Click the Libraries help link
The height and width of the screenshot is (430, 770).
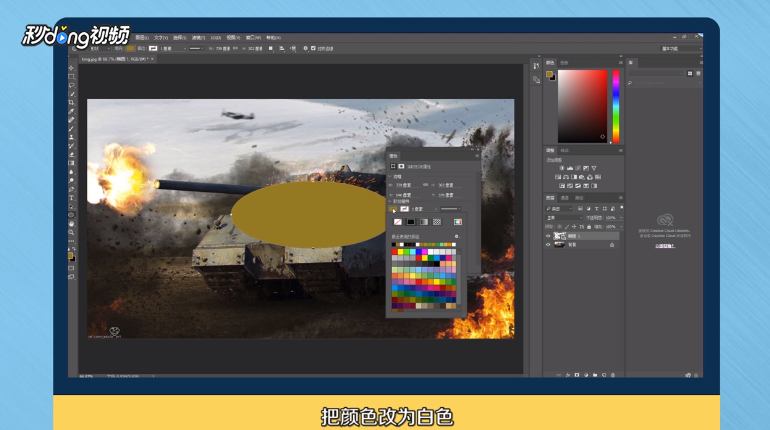tap(665, 246)
